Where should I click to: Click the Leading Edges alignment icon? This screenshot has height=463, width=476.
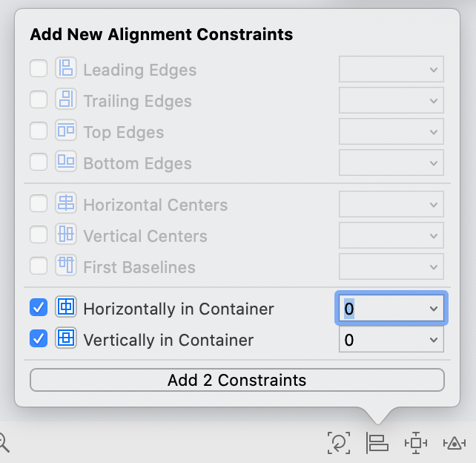pyautogui.click(x=66, y=69)
